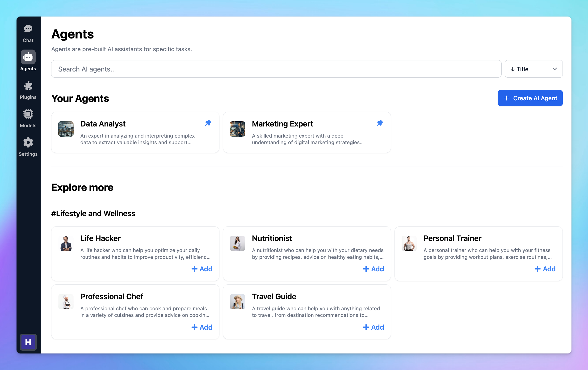Screen dimensions: 588x370
Task: Add the Life Hacker agent
Action: pos(202,269)
